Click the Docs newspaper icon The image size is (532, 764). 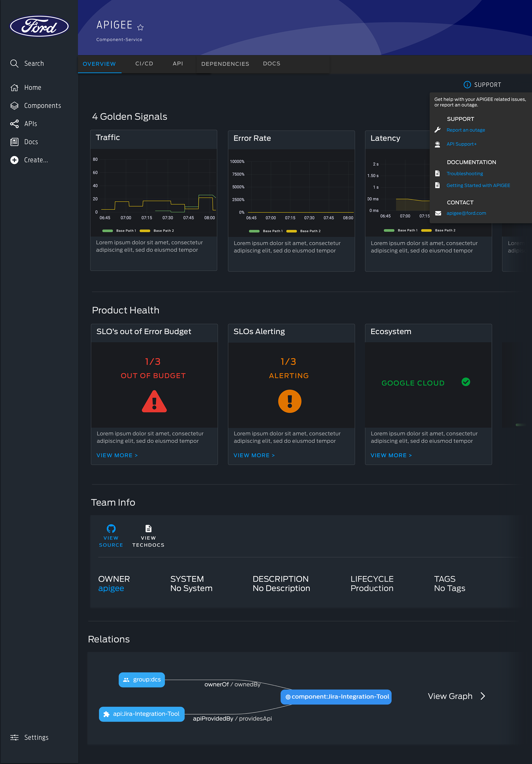click(x=14, y=142)
